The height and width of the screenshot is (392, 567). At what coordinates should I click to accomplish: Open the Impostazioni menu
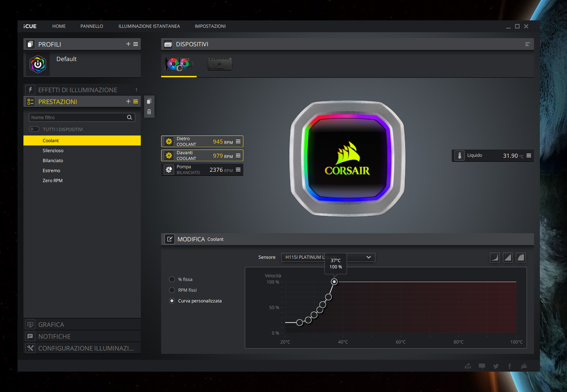click(x=210, y=26)
